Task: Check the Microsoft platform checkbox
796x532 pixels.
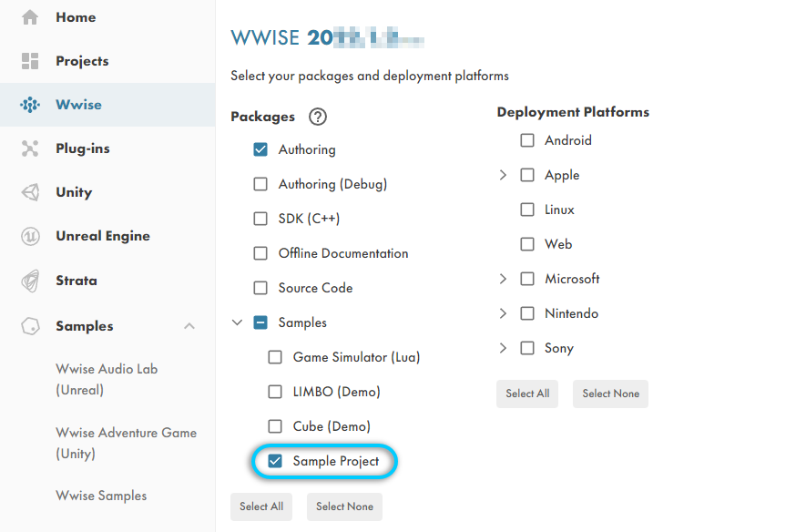Action: [527, 279]
